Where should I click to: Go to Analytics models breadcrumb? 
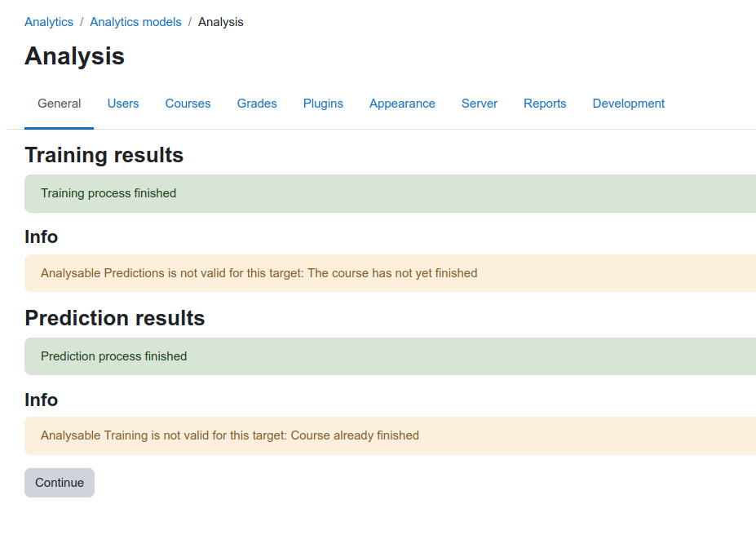(135, 22)
